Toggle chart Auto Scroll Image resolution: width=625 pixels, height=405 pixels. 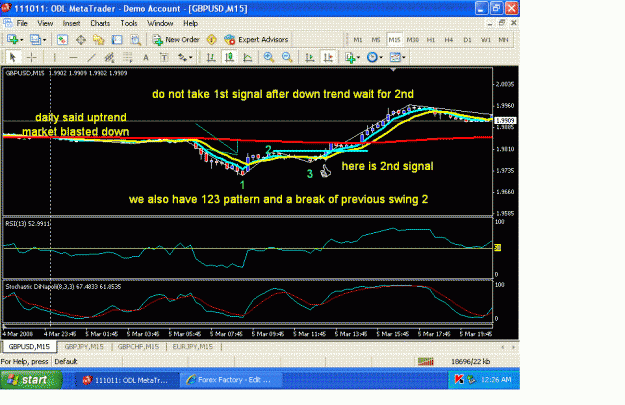(310, 57)
